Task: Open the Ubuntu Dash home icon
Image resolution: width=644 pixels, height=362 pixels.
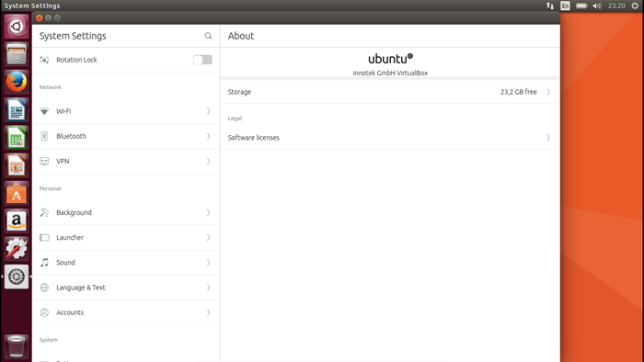Action: coord(17,27)
